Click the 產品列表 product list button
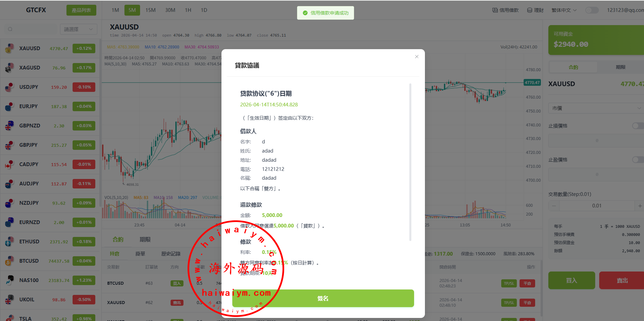 tap(81, 10)
